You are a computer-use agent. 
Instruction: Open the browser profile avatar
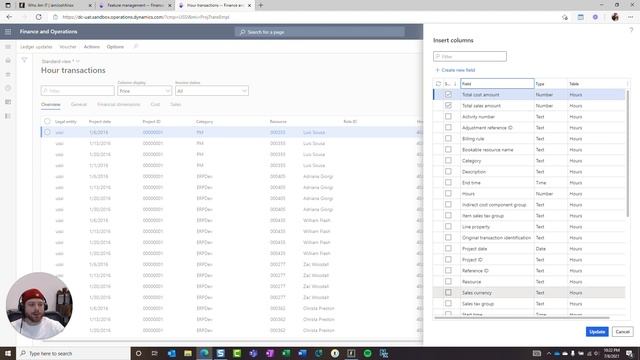pos(615,17)
